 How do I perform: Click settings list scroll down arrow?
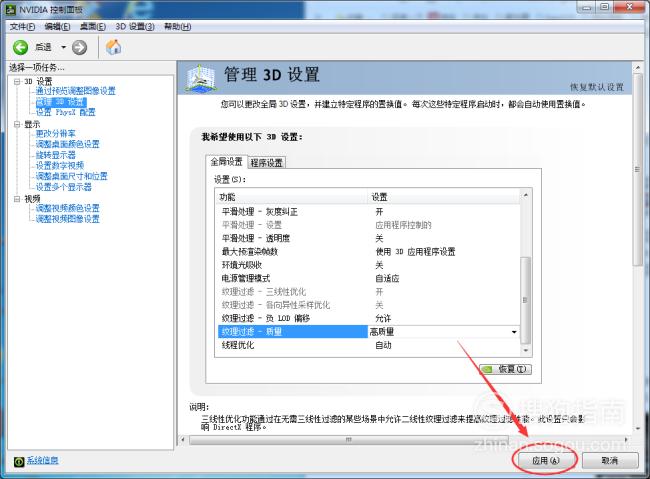[526, 351]
